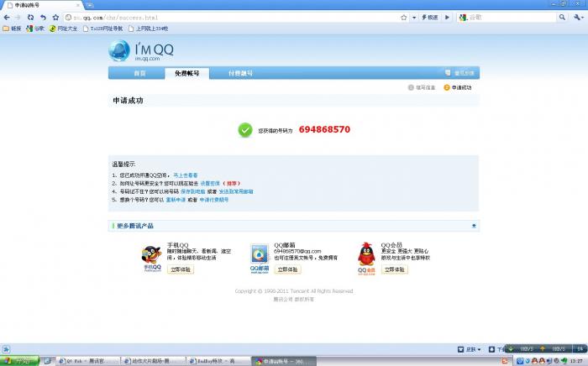Switch to the 腾讯官 taskbar window

pos(87,361)
